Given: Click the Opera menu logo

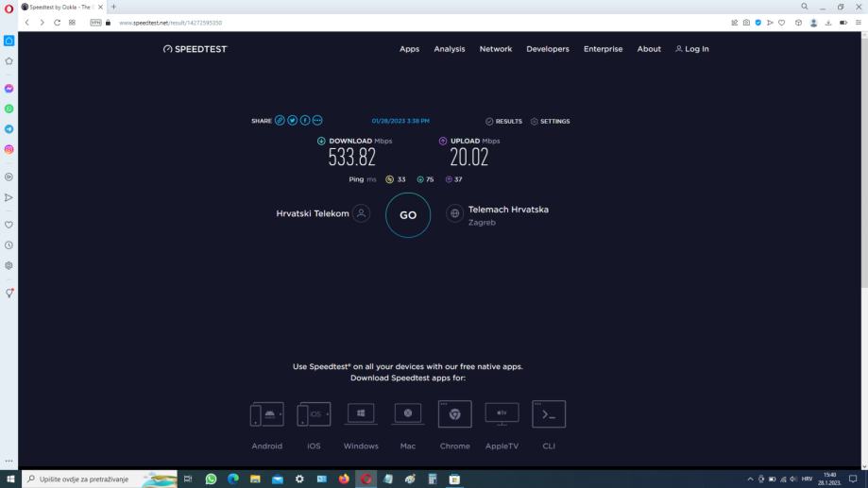Looking at the screenshot, I should 9,8.
